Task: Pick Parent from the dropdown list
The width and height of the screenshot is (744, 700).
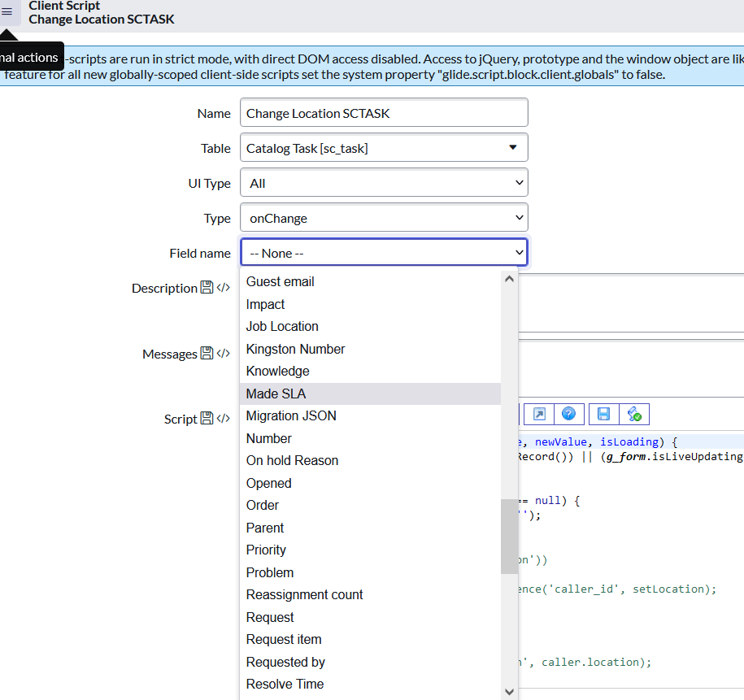Action: (x=370, y=528)
